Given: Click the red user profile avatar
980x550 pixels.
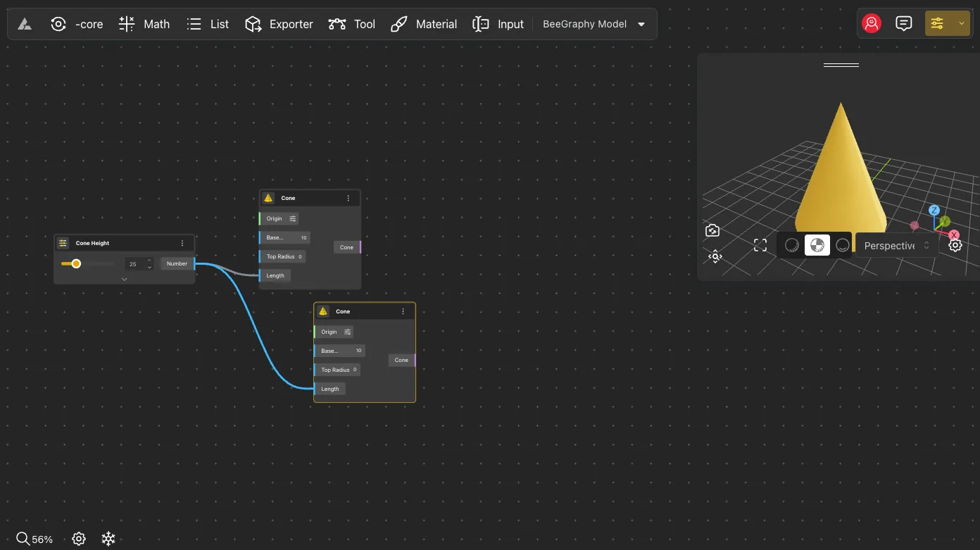Looking at the screenshot, I should pos(872,23).
